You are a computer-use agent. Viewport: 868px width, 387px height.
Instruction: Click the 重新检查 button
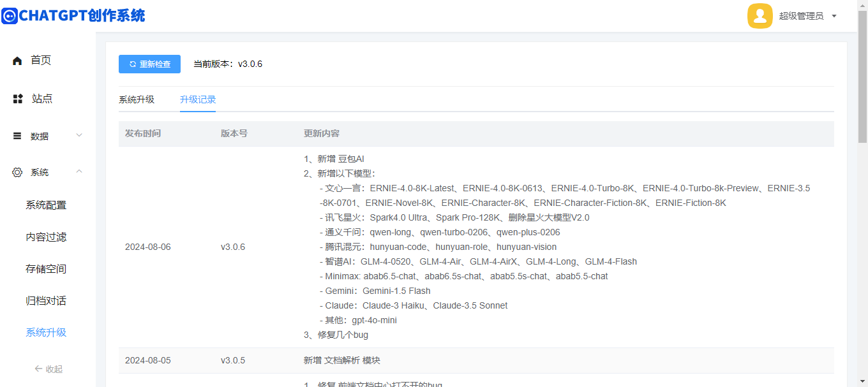(149, 64)
